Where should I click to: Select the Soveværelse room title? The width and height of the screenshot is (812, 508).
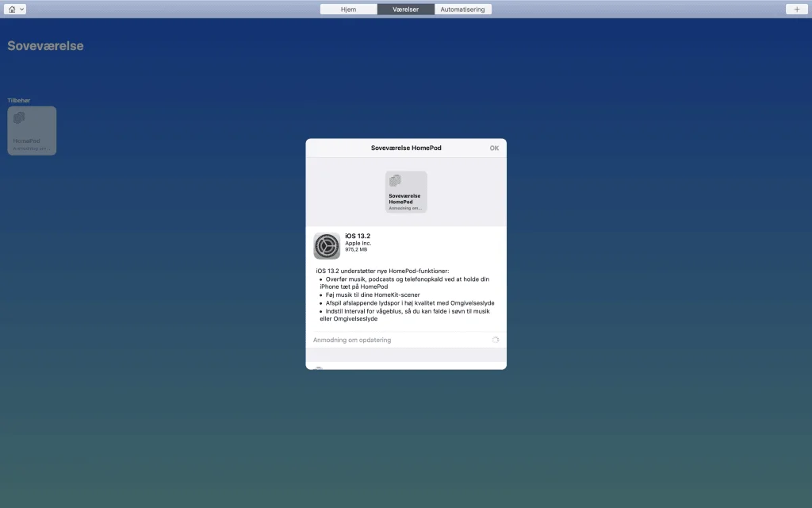(44, 45)
